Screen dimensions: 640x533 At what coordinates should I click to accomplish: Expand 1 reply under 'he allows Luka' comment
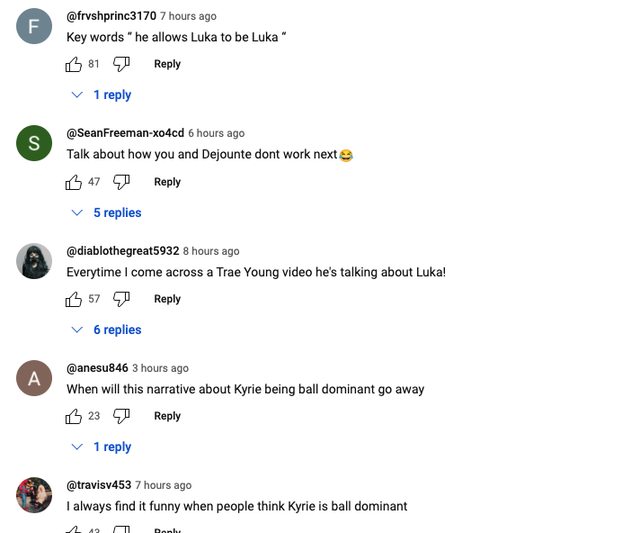[x=102, y=95]
